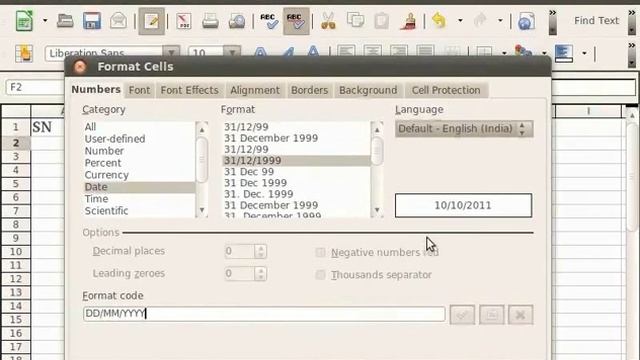Open the Language dropdown
The image size is (640, 360).
[464, 129]
